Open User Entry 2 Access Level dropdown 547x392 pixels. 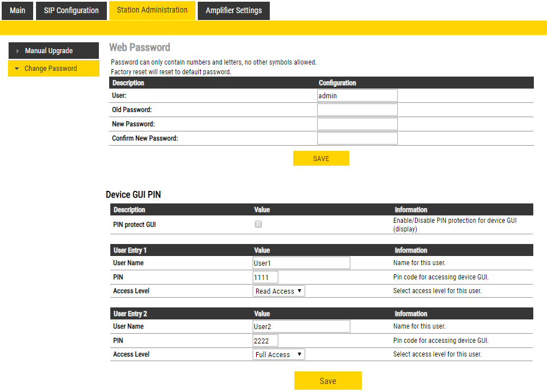(x=279, y=354)
